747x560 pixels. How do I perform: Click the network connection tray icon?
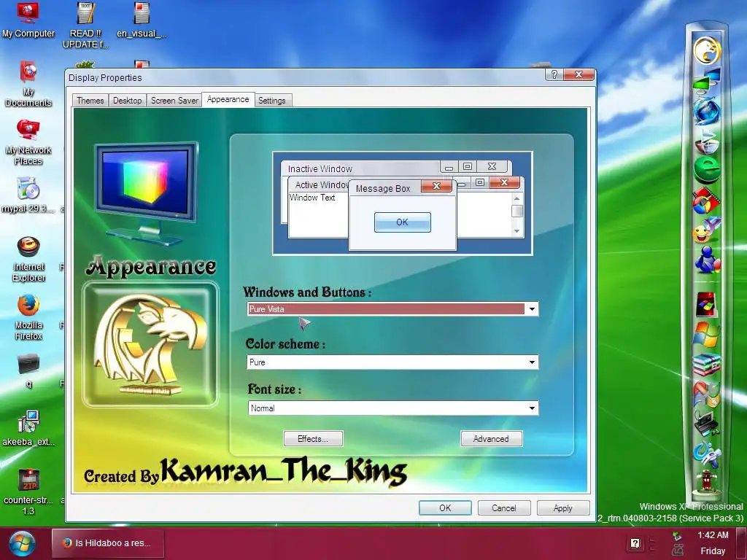point(678,551)
